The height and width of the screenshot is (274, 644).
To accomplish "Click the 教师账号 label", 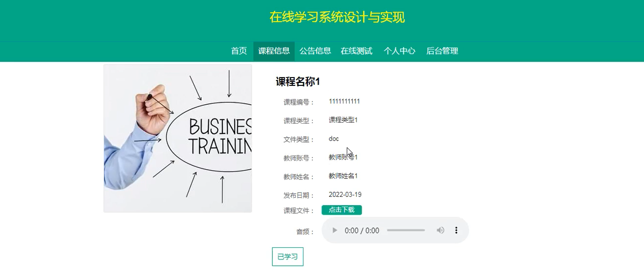I will tap(299, 158).
